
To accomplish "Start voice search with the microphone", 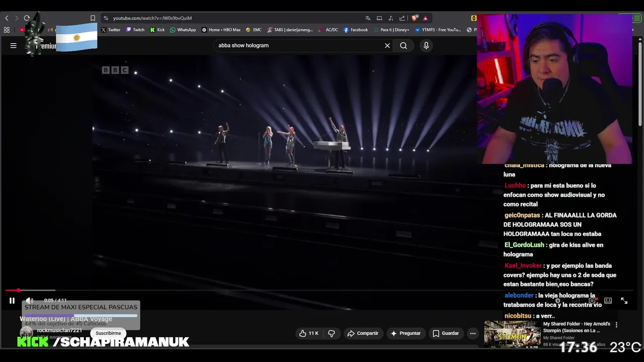I will tap(426, 45).
